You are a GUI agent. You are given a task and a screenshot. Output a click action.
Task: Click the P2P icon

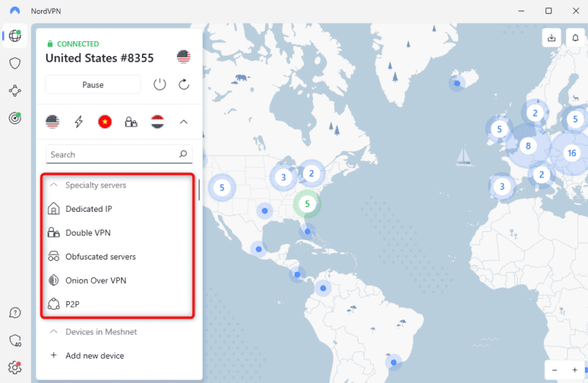pyautogui.click(x=54, y=304)
